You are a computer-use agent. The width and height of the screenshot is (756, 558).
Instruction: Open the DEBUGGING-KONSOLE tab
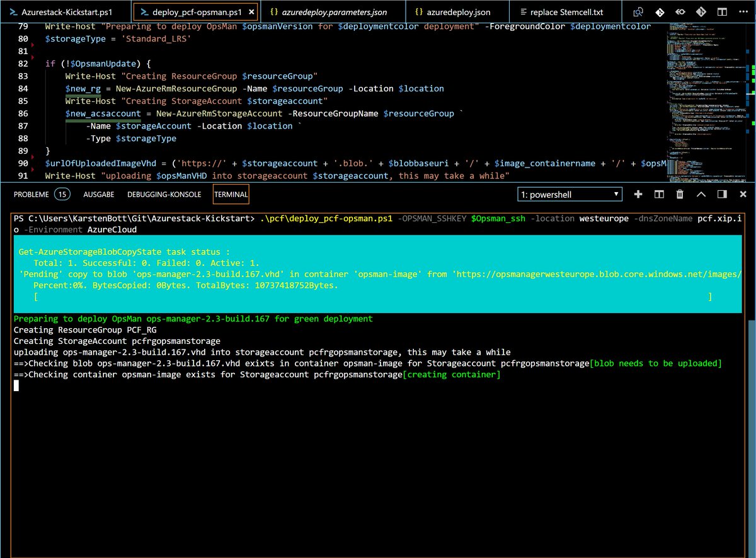(x=164, y=195)
